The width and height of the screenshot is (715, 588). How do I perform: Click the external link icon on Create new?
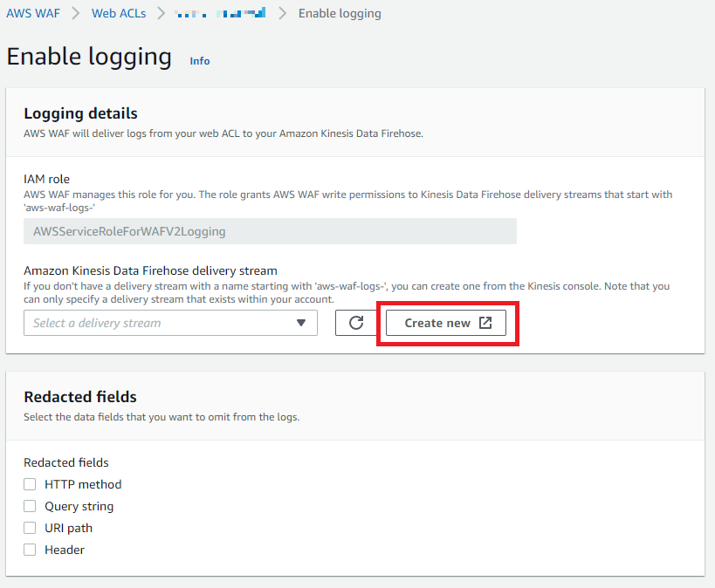coord(486,323)
